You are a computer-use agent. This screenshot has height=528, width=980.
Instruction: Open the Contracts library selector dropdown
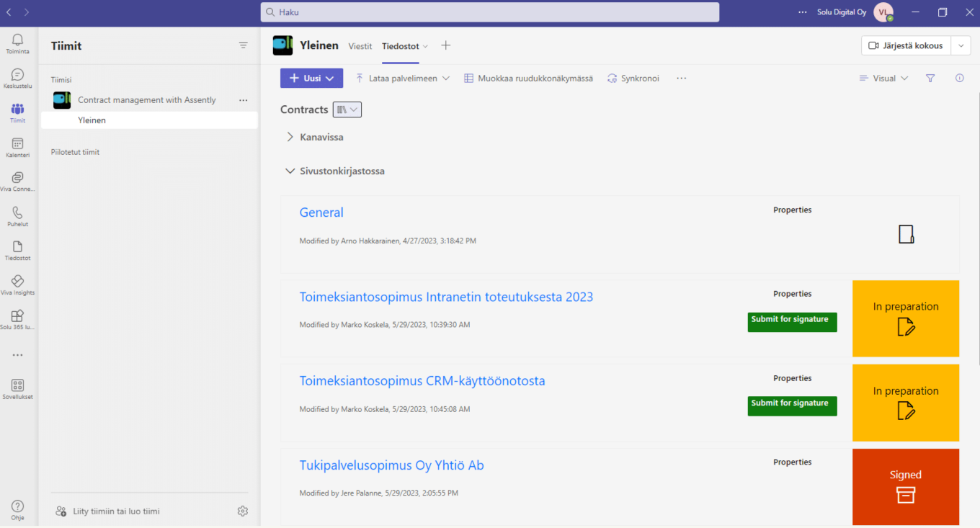pos(347,109)
